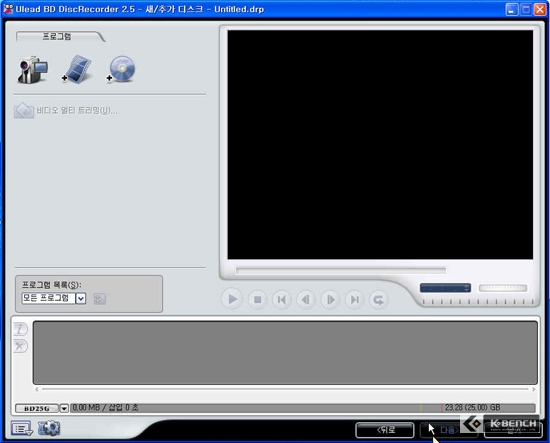
Task: Select the 프로그램 tab
Action: point(57,36)
